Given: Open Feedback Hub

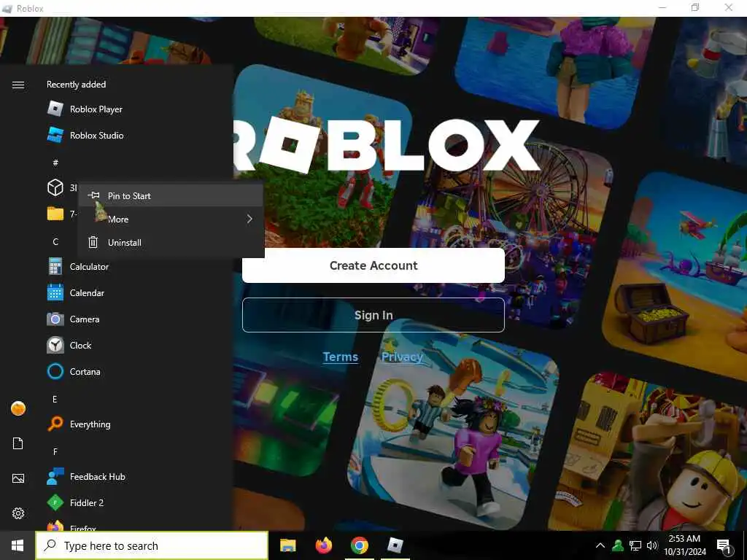Looking at the screenshot, I should click(86, 477).
